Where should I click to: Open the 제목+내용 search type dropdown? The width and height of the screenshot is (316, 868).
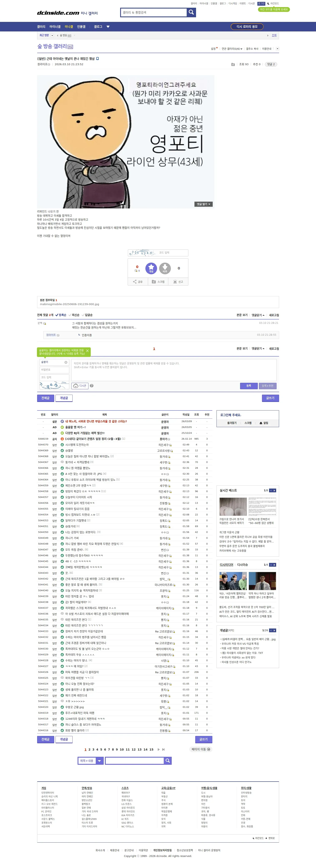point(91,761)
